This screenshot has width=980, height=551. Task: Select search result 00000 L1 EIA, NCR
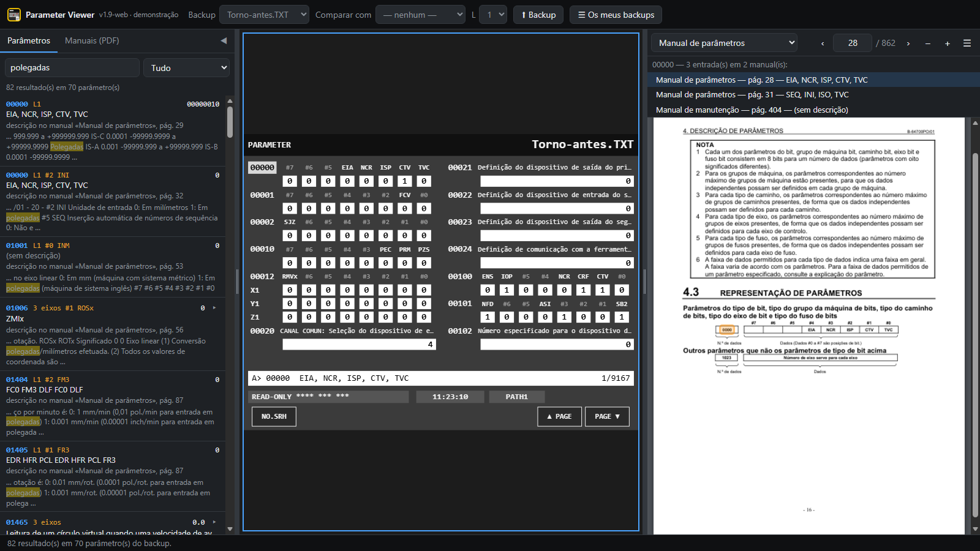[x=113, y=130]
